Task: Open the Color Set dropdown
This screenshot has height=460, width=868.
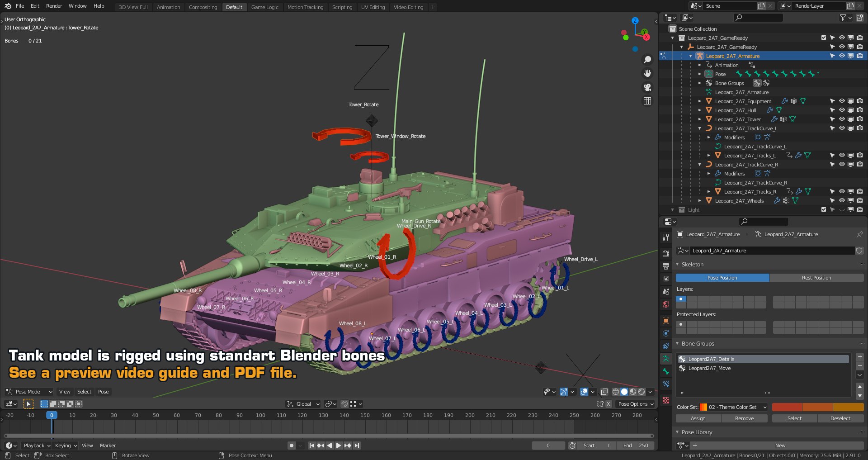Action: [x=734, y=407]
